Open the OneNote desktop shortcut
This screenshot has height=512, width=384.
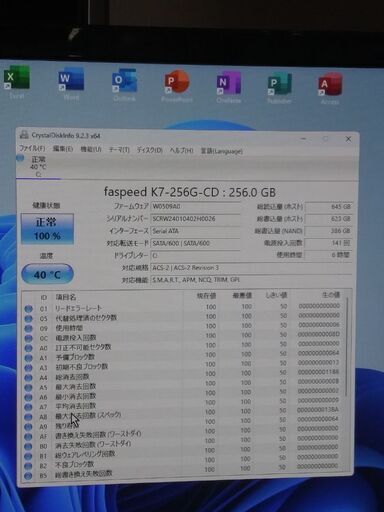point(229,87)
